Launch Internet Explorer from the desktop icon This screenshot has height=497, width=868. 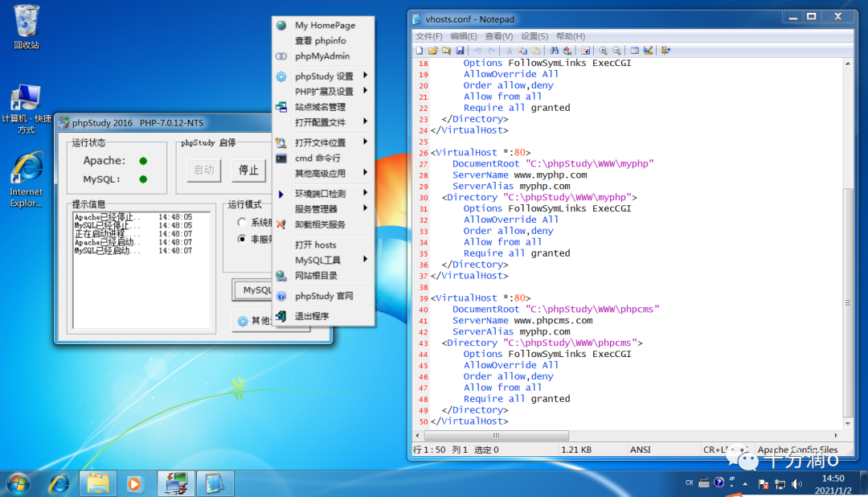point(26,179)
